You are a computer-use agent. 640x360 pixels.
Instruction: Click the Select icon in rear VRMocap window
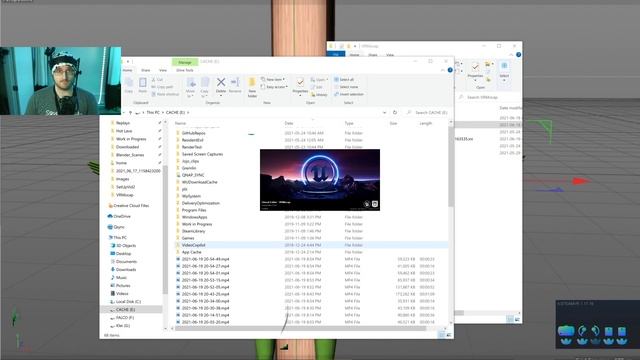pyautogui.click(x=504, y=66)
